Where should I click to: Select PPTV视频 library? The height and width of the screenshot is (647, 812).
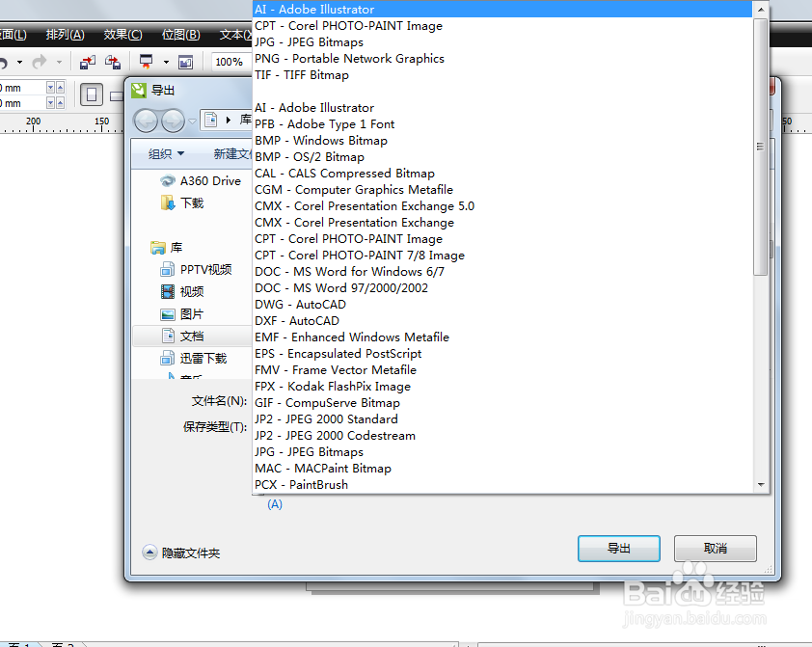tap(196, 270)
